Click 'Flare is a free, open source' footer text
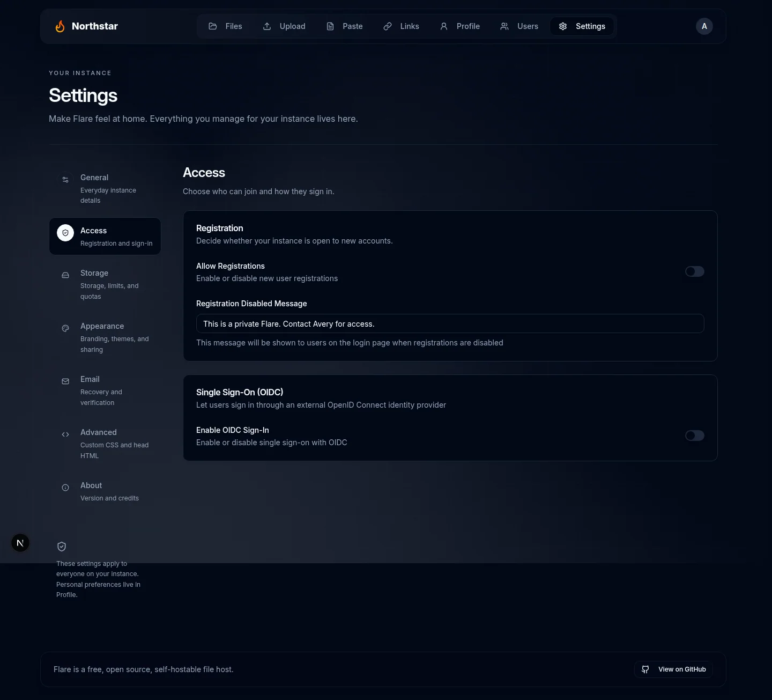 [144, 669]
